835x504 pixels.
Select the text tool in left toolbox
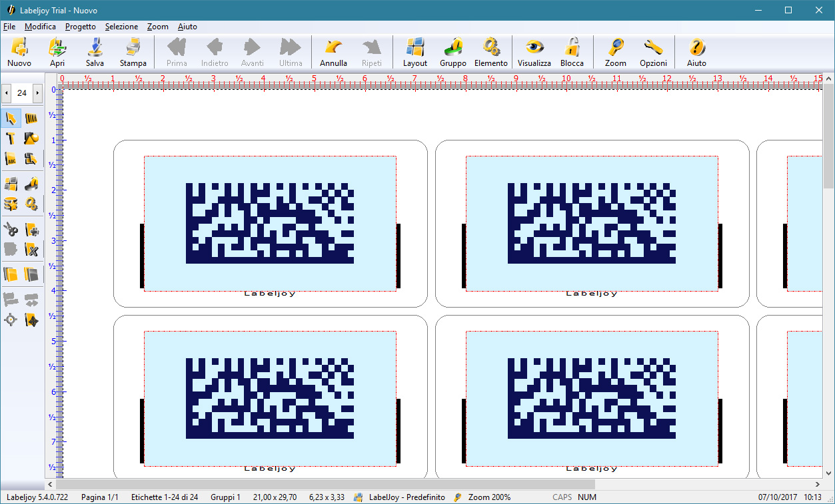11,138
